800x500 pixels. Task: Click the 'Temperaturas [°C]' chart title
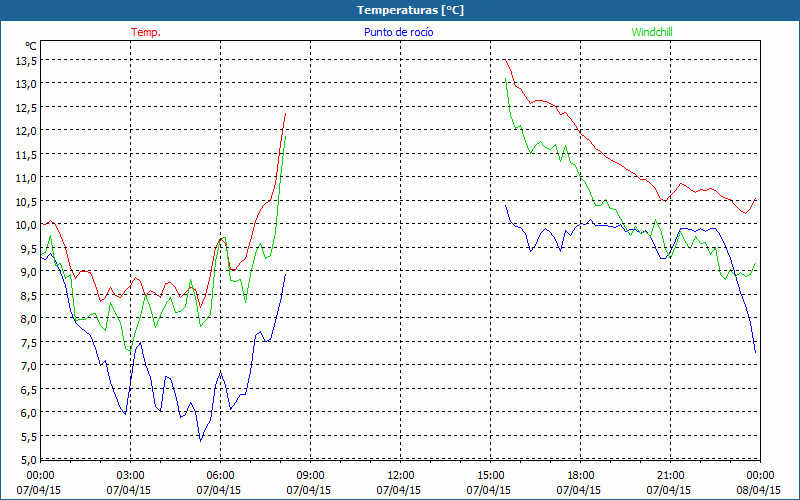(410, 10)
